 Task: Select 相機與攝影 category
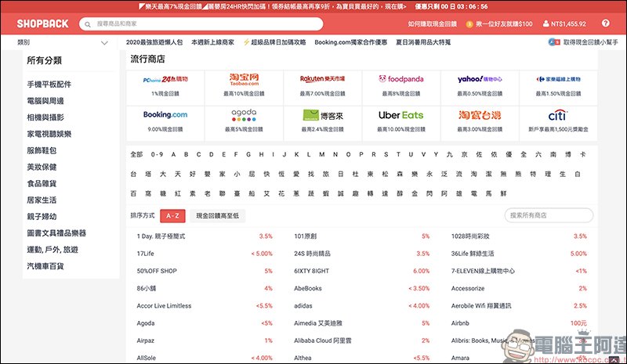pos(45,117)
